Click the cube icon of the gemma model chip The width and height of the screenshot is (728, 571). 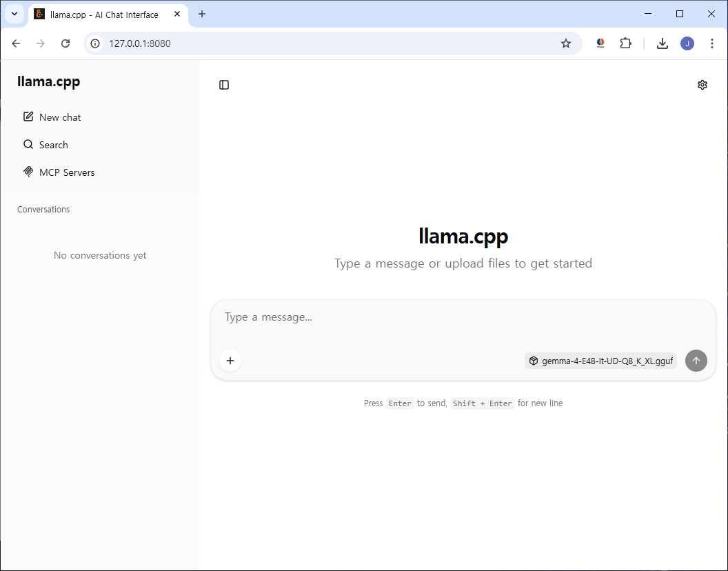pos(534,361)
